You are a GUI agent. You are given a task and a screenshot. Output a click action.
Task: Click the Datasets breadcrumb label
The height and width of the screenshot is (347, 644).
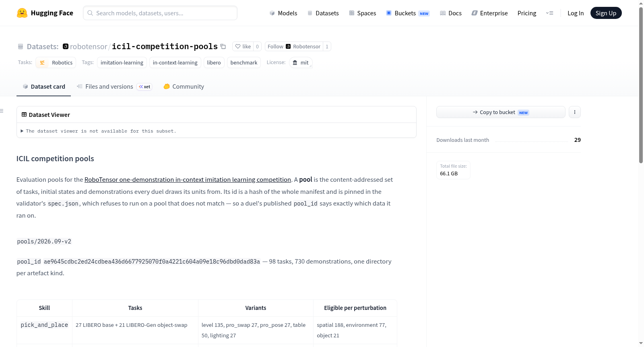pyautogui.click(x=43, y=46)
